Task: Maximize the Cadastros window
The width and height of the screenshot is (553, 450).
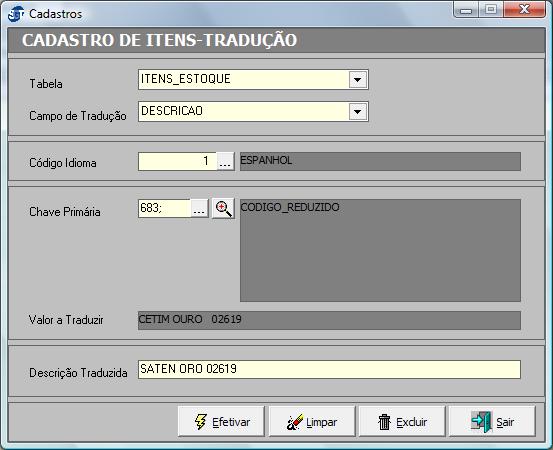Action: pos(491,10)
